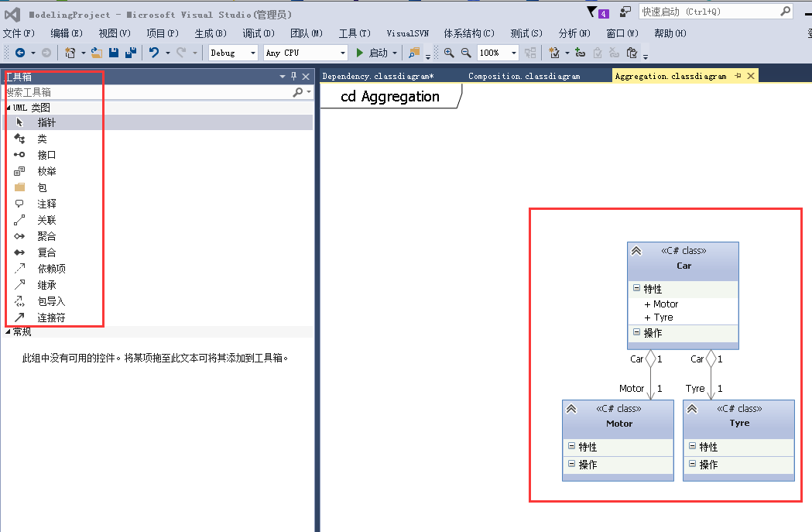The height and width of the screenshot is (532, 812).
Task: Close the toolbox panel
Action: 306,77
